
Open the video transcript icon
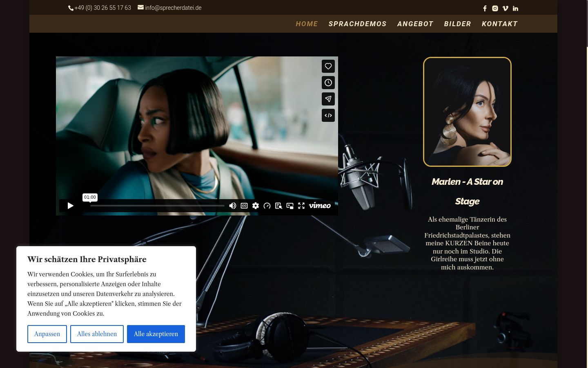tap(278, 206)
